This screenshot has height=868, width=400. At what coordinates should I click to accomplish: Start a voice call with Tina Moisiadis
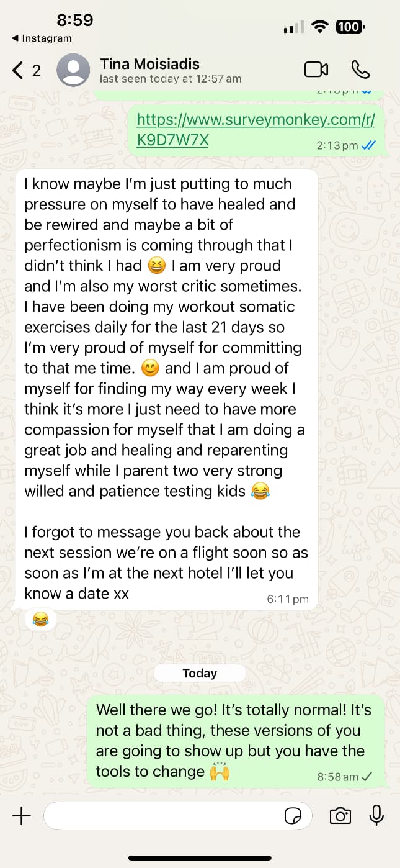(x=361, y=70)
